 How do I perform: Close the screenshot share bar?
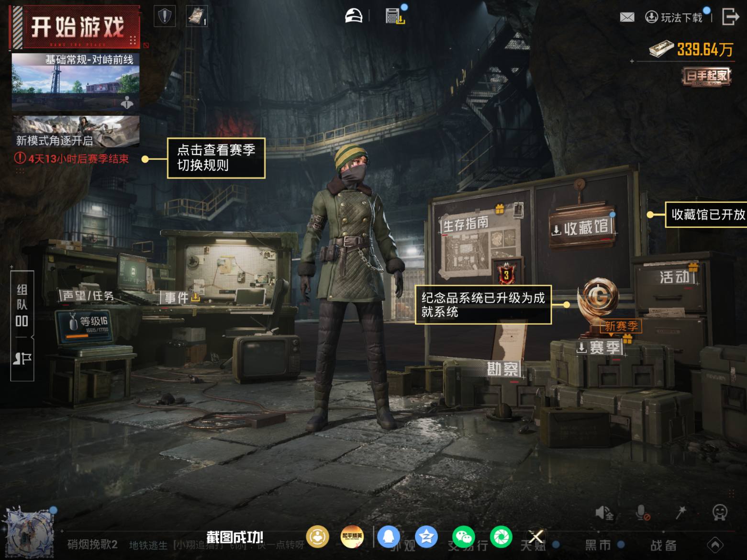(x=536, y=537)
